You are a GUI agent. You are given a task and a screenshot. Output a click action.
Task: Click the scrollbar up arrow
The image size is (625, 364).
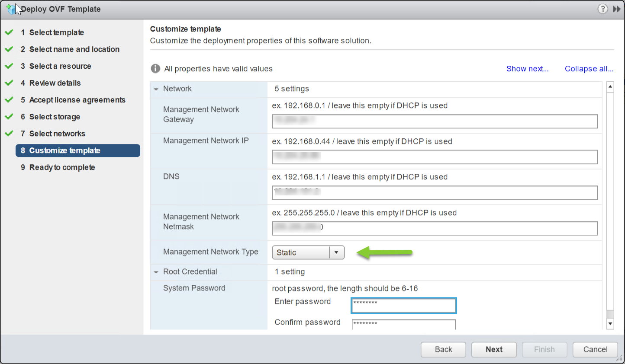coord(610,86)
